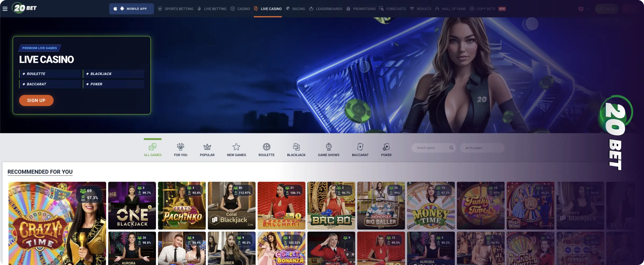Open the Speed Baccarat game thumbnail
The height and width of the screenshot is (265, 644).
click(x=281, y=206)
